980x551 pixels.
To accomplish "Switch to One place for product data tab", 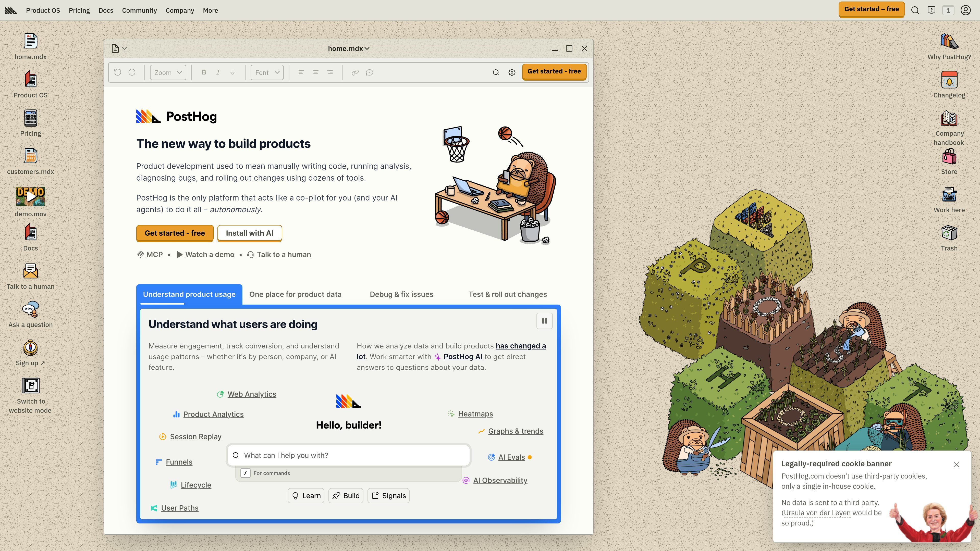I will 295,294.
